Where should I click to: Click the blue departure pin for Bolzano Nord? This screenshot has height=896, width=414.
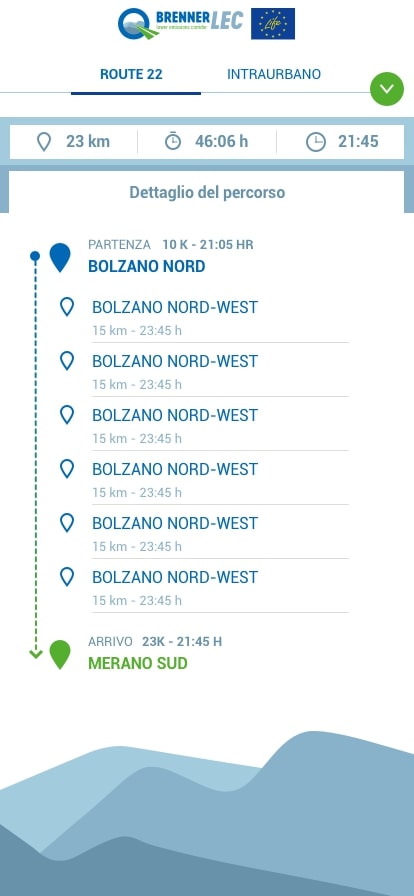[59, 258]
